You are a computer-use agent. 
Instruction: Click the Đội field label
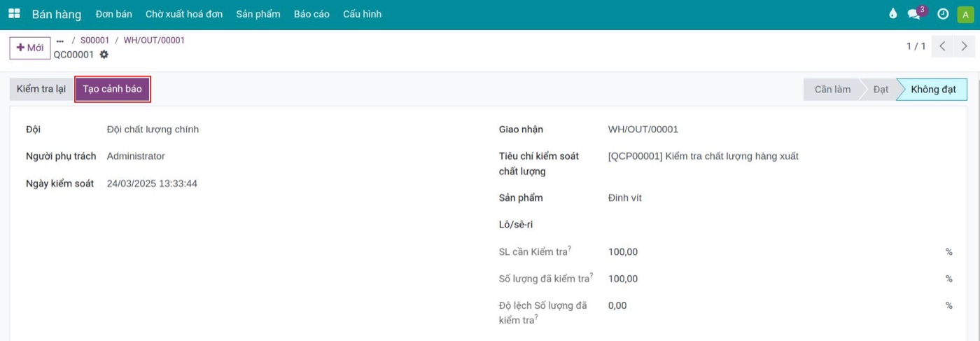point(33,129)
